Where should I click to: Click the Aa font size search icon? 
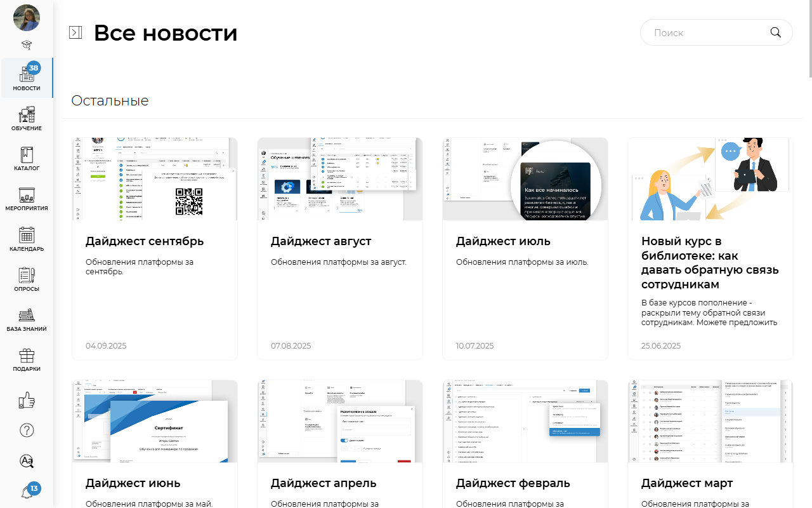point(27,461)
